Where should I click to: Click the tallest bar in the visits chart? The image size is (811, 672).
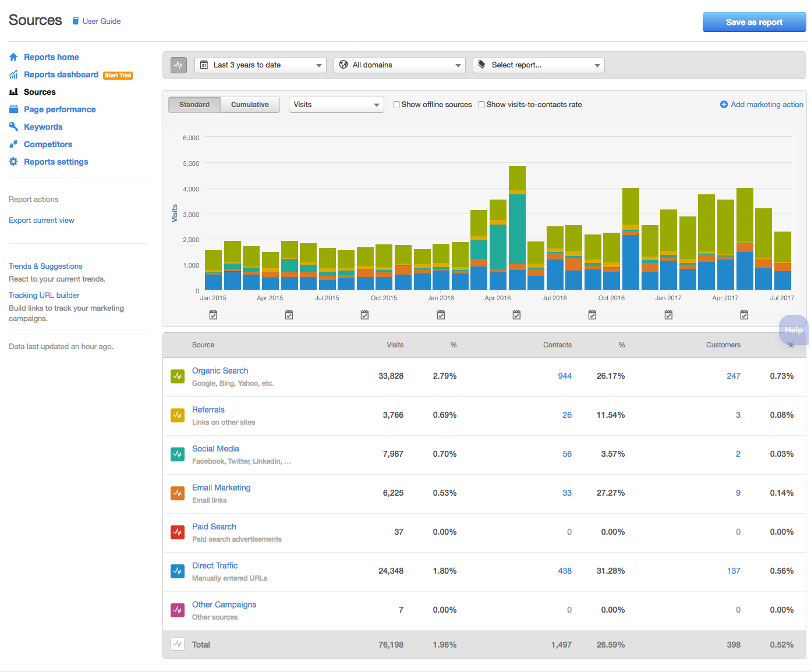[x=517, y=227]
